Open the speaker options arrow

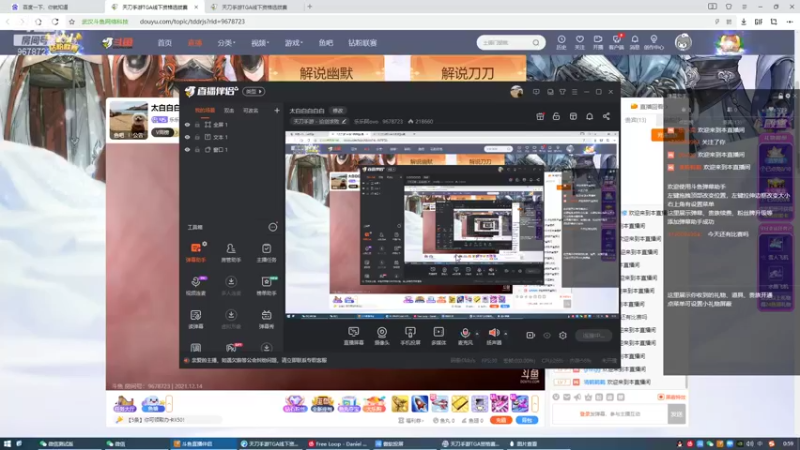(506, 334)
